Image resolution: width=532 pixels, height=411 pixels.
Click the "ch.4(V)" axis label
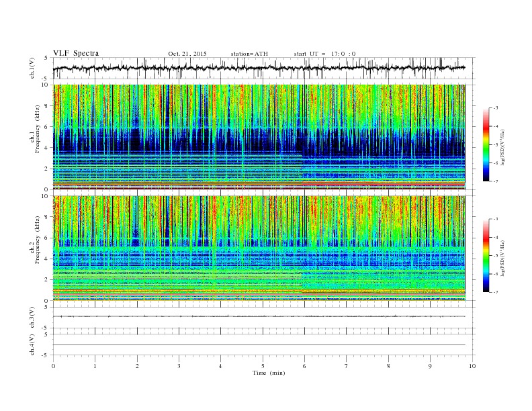coord(32,345)
